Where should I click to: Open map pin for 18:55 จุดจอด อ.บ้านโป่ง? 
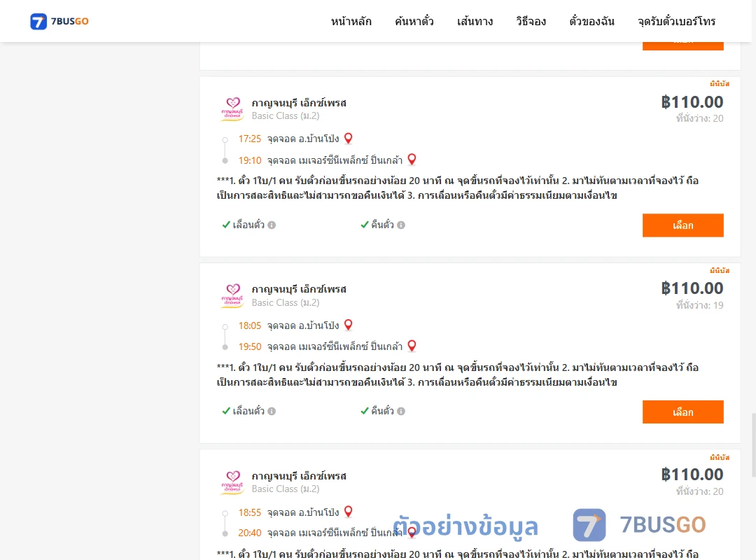point(348,512)
